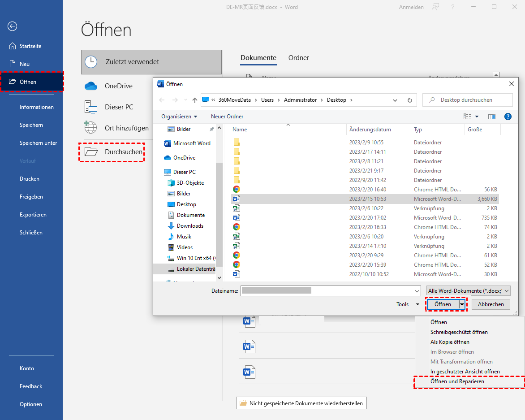Open view options dropdown arrow
Screen dimensions: 525x420
tap(477, 117)
